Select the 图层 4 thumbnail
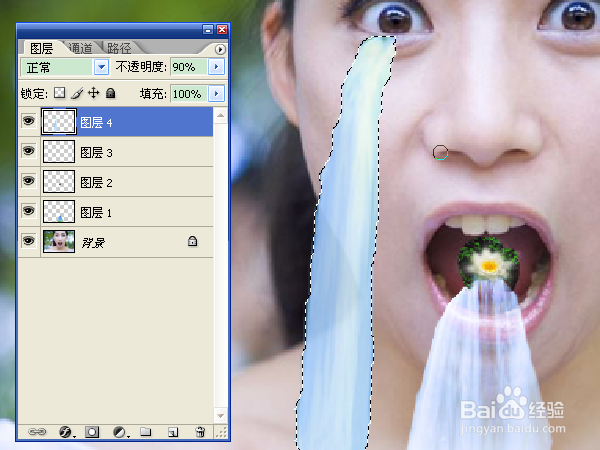 point(59,122)
